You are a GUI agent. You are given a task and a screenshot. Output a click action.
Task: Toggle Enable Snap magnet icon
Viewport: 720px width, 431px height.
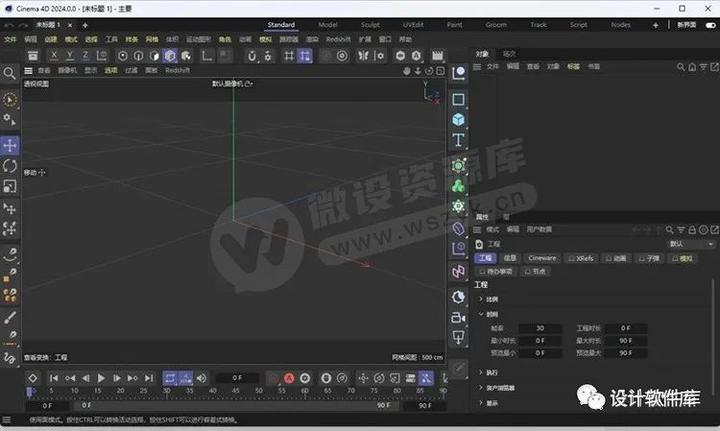pos(252,56)
